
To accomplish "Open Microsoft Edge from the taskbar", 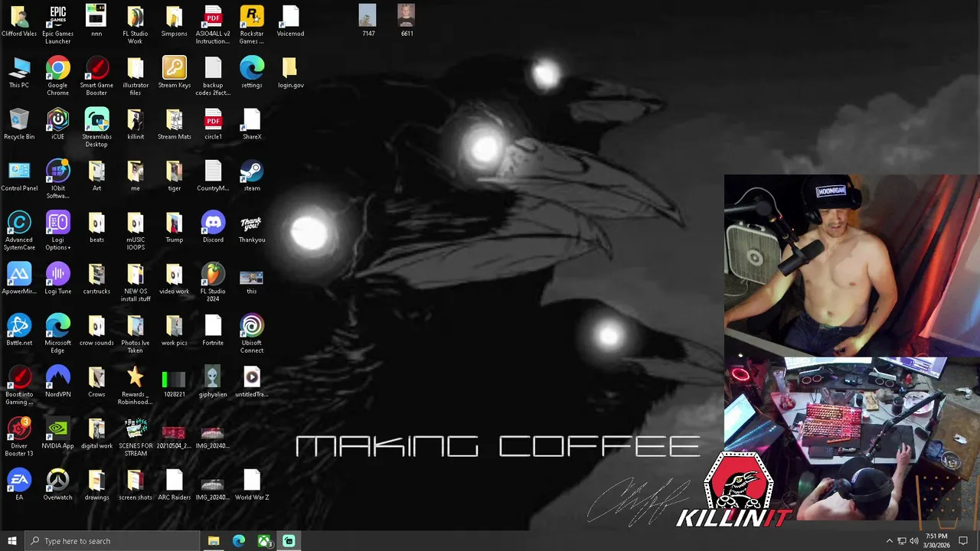I will tap(239, 541).
